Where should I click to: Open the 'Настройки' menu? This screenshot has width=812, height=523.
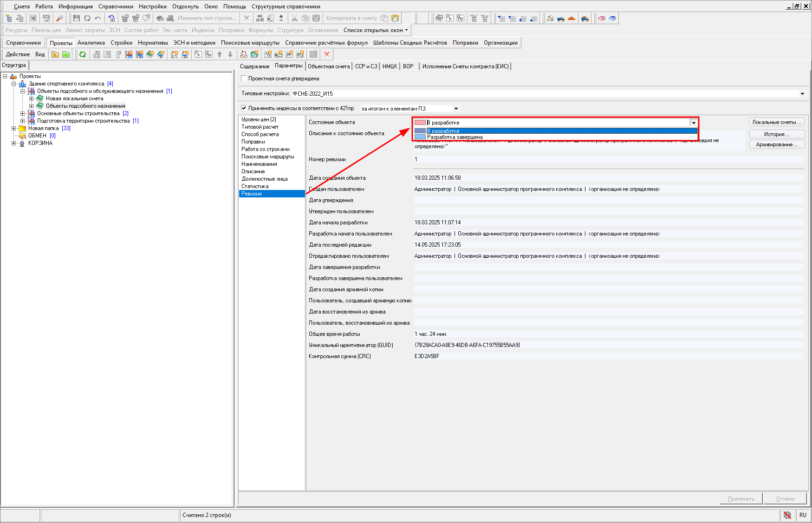click(x=152, y=7)
